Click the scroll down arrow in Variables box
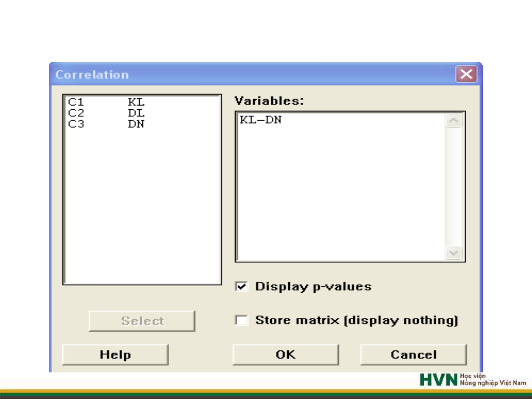 click(453, 253)
